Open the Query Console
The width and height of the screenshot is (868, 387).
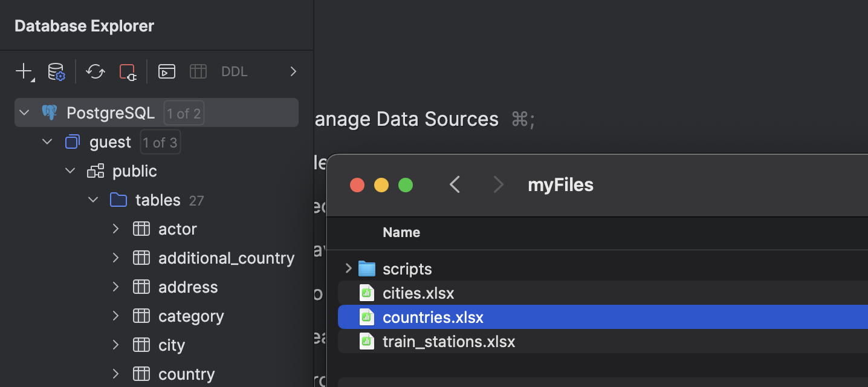pyautogui.click(x=166, y=71)
